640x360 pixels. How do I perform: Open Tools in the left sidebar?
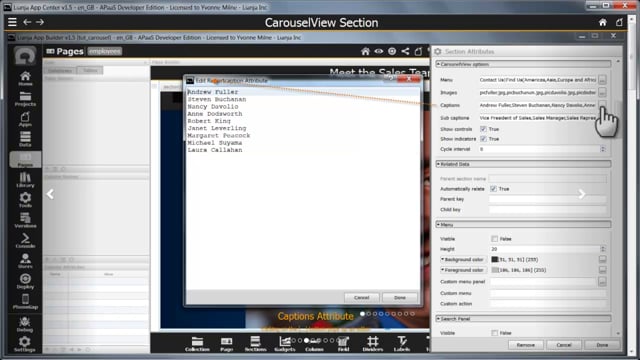pos(25,200)
